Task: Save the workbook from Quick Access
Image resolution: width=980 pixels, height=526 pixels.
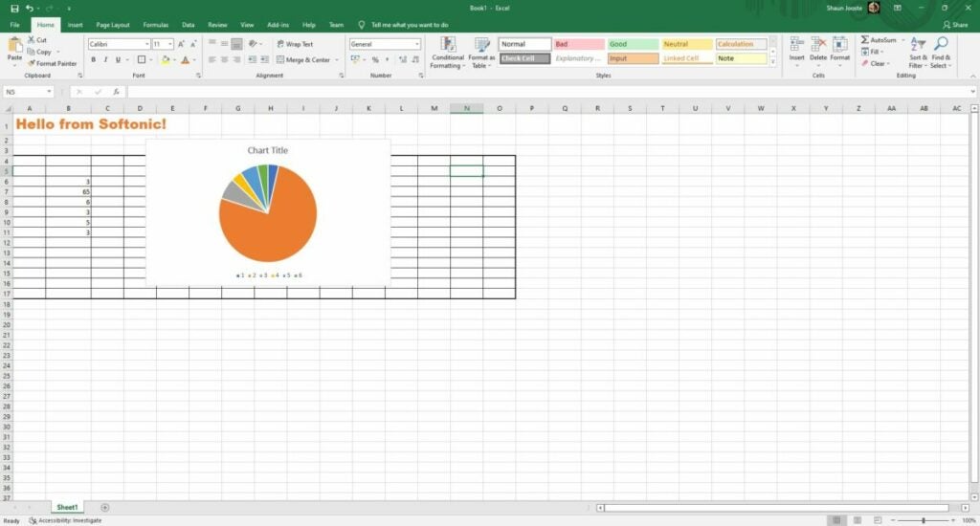Action: click(14, 8)
